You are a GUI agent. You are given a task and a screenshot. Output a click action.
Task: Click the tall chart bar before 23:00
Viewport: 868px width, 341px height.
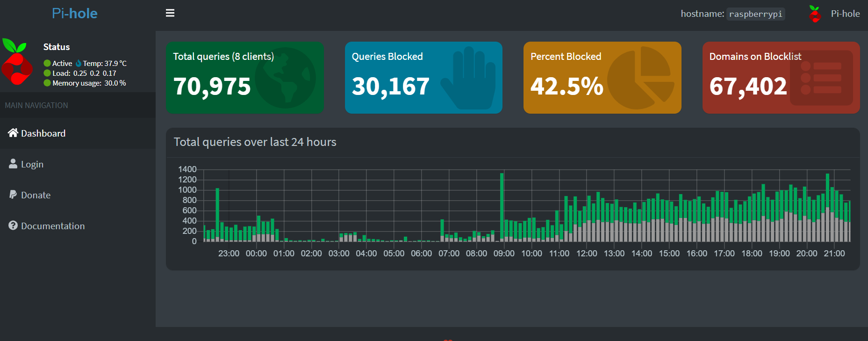click(217, 215)
